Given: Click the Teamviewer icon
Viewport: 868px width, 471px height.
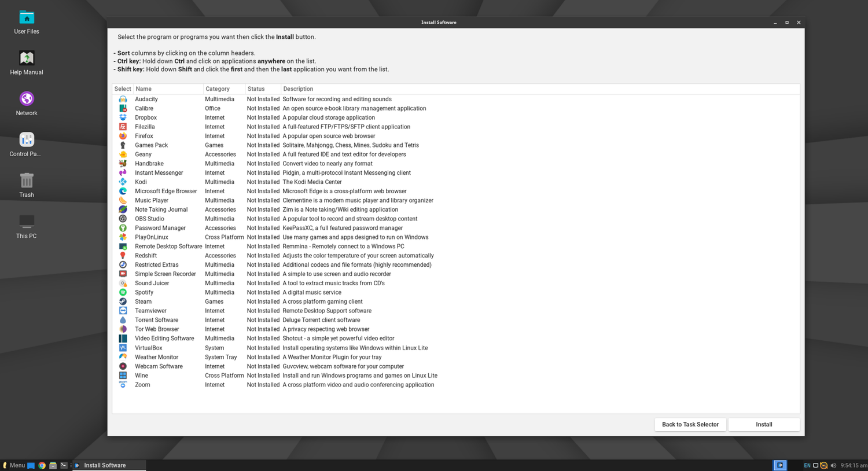Looking at the screenshot, I should (x=123, y=311).
